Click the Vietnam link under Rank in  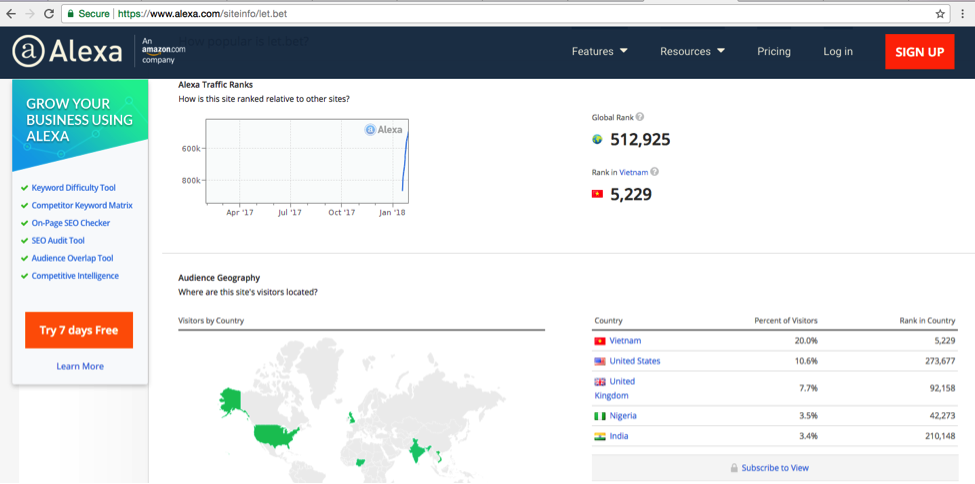pos(634,172)
